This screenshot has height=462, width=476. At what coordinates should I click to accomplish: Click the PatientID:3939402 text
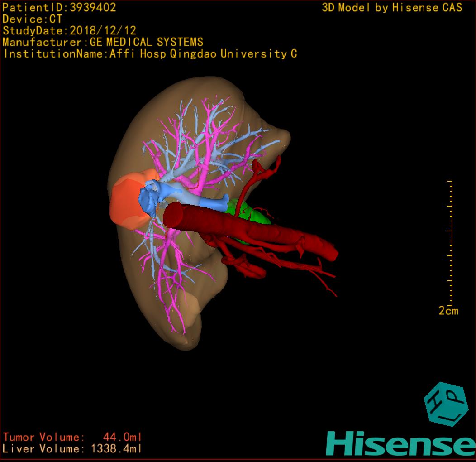pyautogui.click(x=59, y=7)
